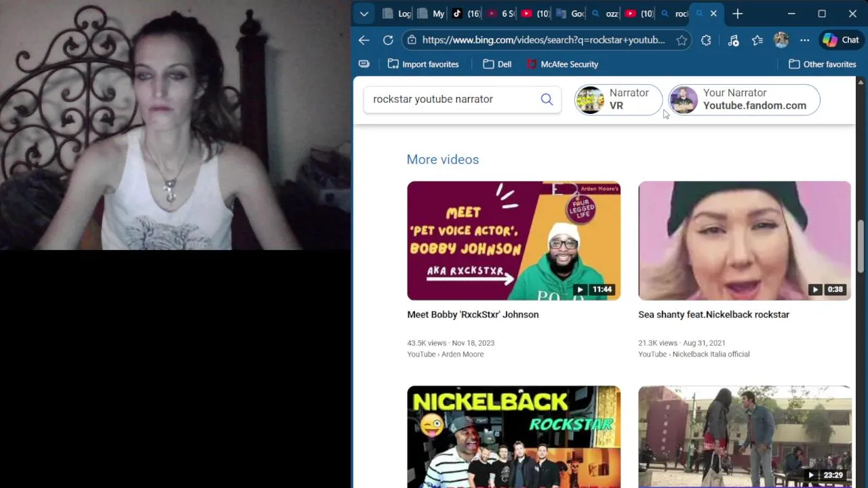Open Bobby Johnson pet voice actor thumbnail
The image size is (868, 488).
513,241
